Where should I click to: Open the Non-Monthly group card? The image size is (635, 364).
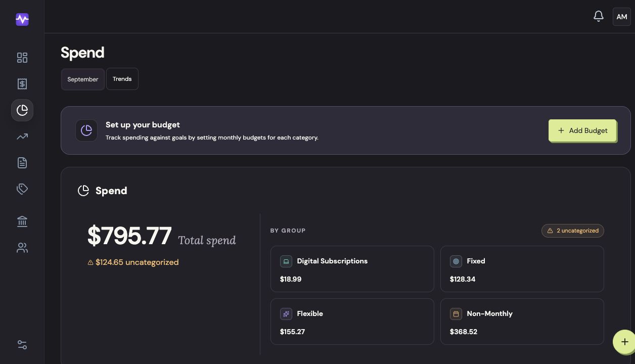coord(522,322)
